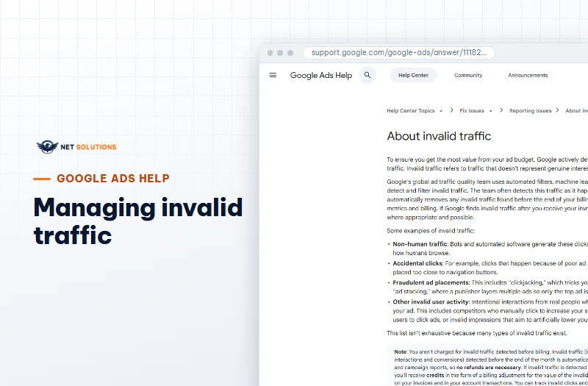Click 'Some examples of invalid traffic:' line
Image resolution: width=588 pixels, height=386 pixels.
[x=431, y=231]
